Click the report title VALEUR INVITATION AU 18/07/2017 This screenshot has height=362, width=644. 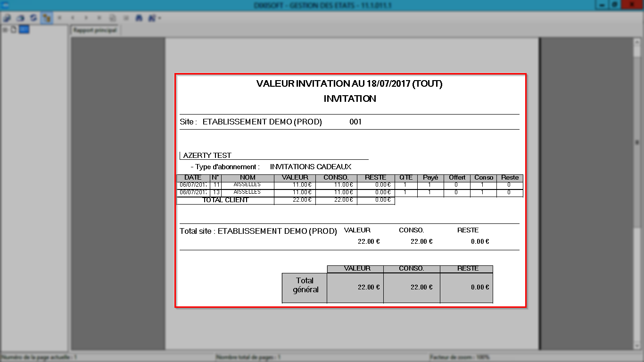349,84
